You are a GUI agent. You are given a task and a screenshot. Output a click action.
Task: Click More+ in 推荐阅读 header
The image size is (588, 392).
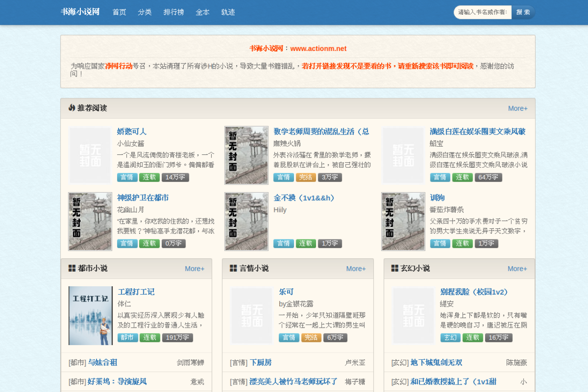click(518, 108)
